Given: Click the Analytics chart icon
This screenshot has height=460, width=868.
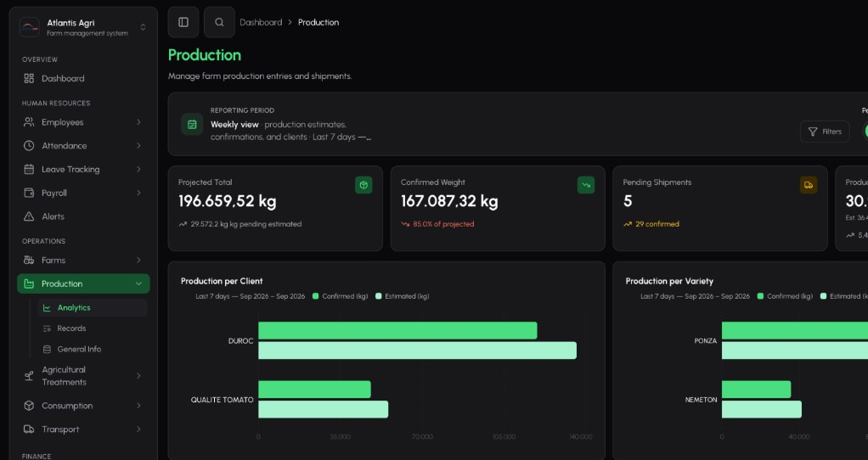Looking at the screenshot, I should (47, 308).
